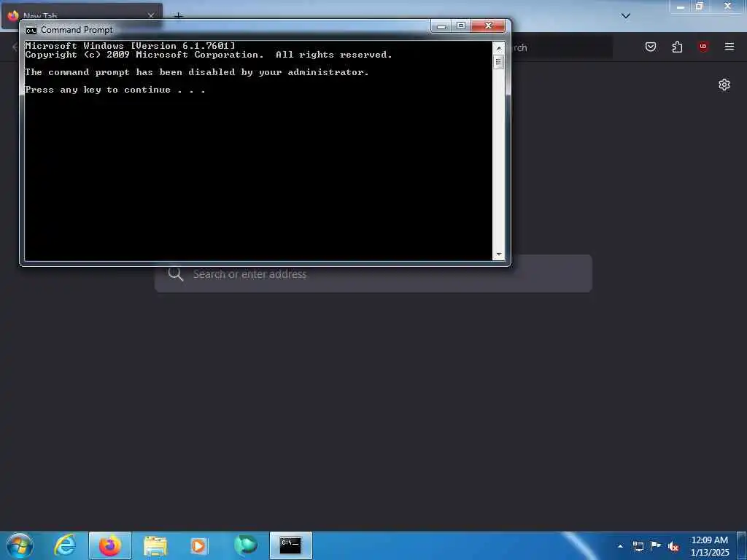Click the magnifier icon in search box
This screenshot has height=560, width=747.
click(175, 274)
